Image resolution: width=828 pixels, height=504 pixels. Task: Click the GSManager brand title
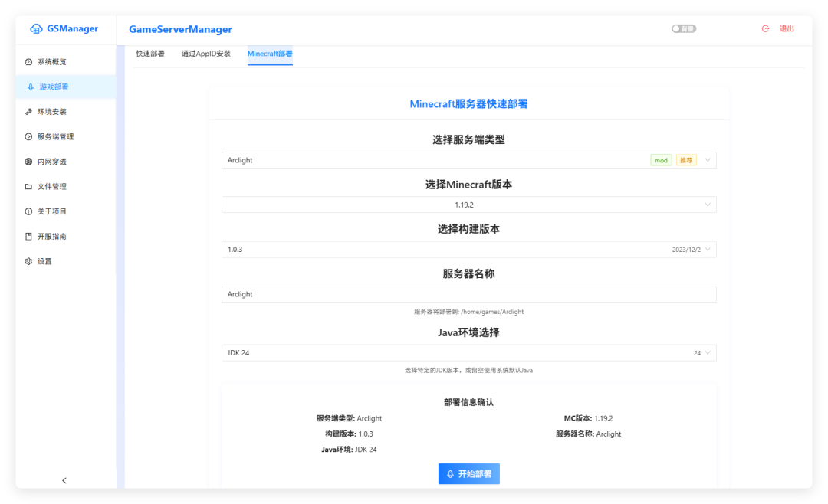tap(72, 28)
